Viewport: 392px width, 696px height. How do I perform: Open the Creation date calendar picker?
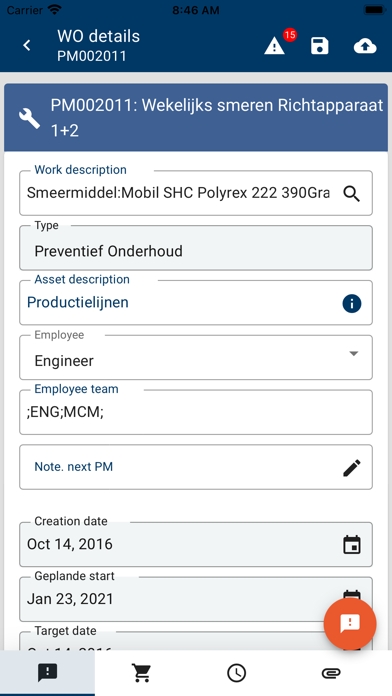(352, 545)
